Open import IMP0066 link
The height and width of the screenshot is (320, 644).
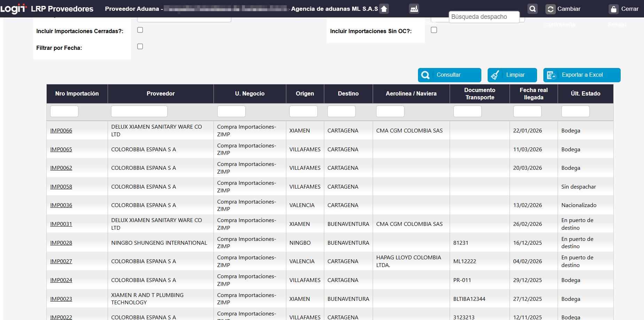coord(61,131)
